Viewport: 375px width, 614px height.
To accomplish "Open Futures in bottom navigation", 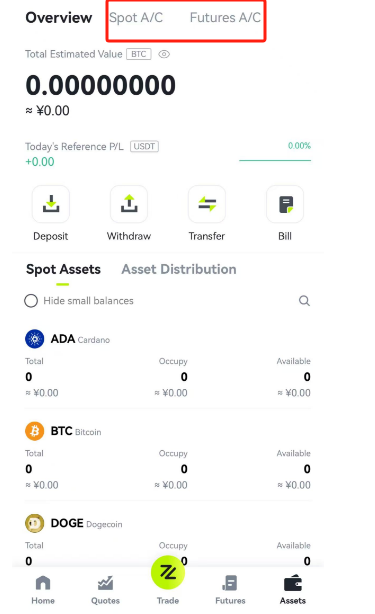I will [x=230, y=590].
